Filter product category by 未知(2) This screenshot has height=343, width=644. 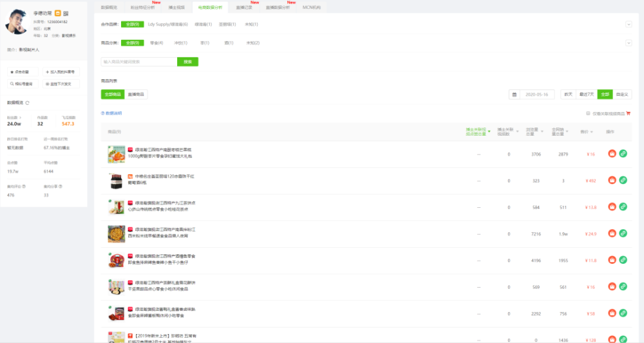tap(252, 42)
